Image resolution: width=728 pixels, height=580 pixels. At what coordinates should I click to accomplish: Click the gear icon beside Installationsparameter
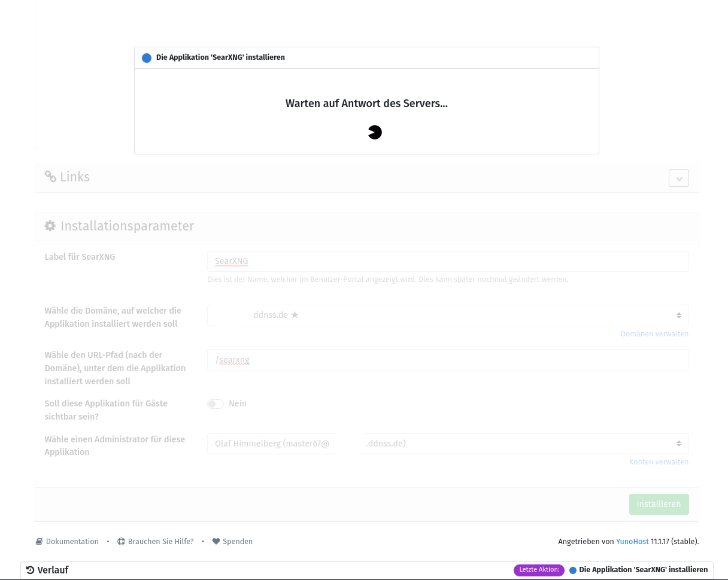coord(50,226)
